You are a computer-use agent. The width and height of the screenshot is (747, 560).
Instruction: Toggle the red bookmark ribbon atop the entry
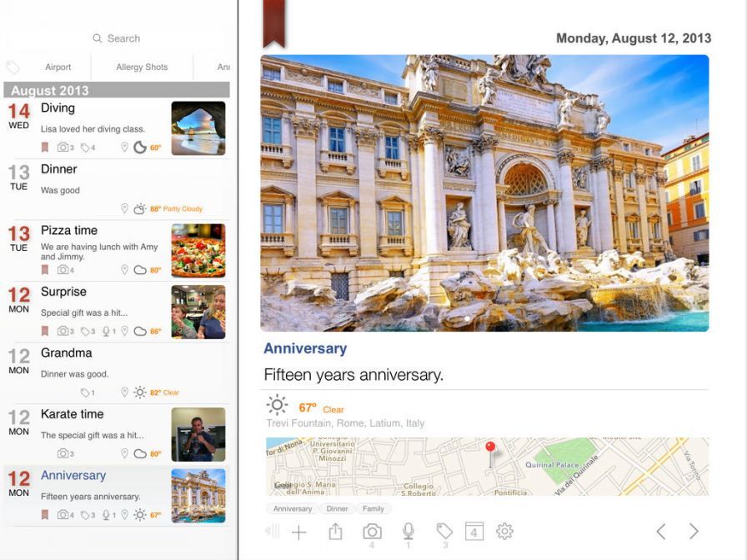(273, 22)
